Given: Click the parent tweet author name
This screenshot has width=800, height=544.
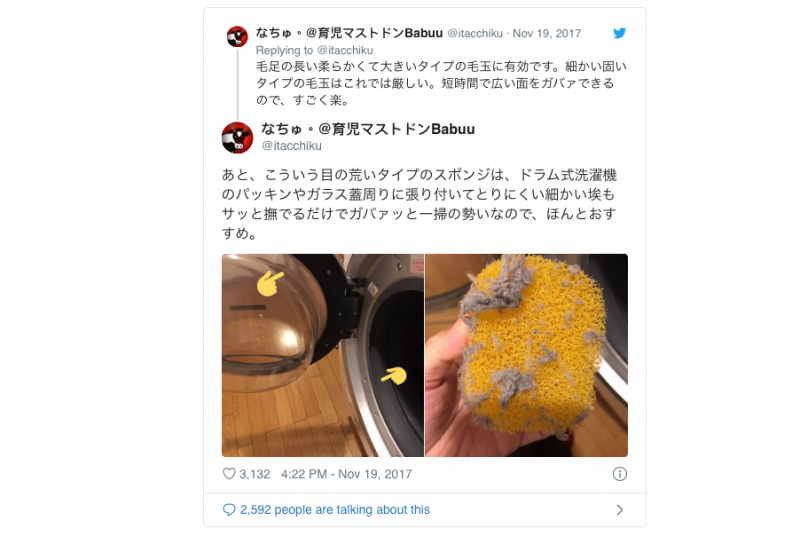Looking at the screenshot, I should 349,33.
